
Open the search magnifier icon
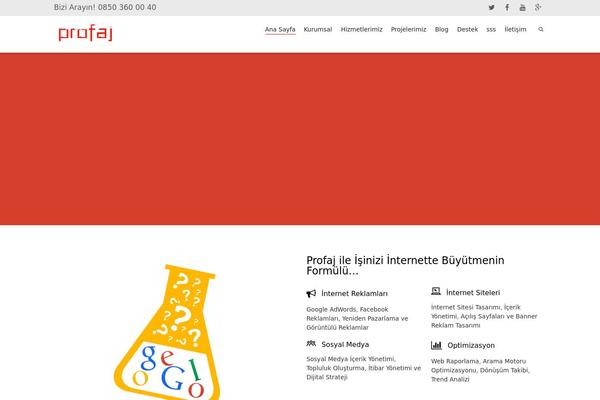pyautogui.click(x=541, y=29)
